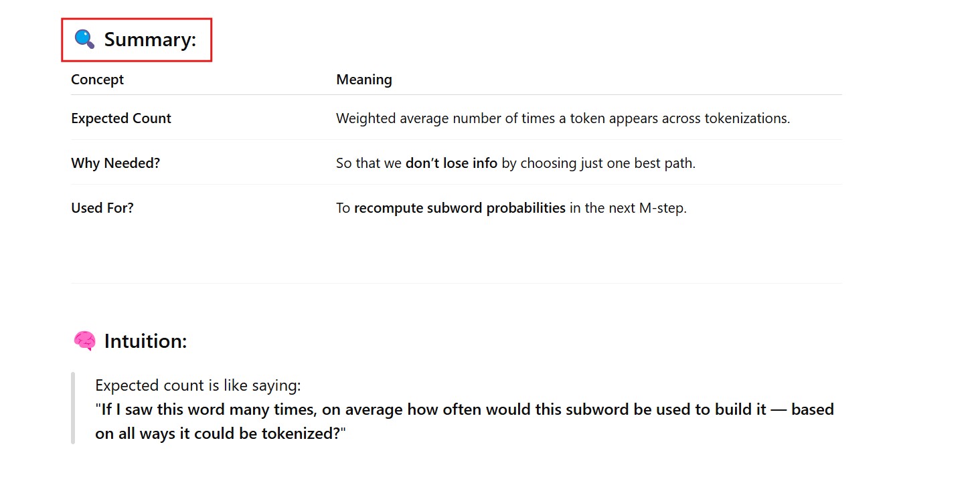
Task: Click the Expected Count table cell
Action: [x=121, y=118]
